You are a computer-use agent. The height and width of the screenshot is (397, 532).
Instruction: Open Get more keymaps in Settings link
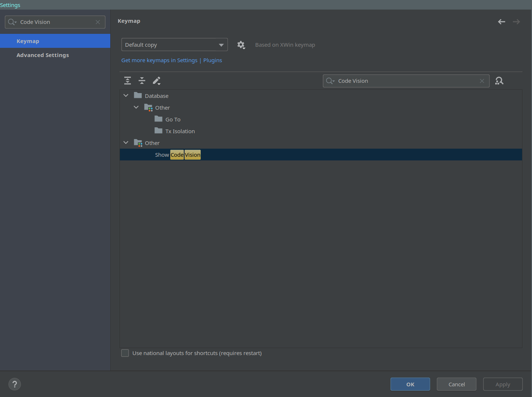(159, 60)
